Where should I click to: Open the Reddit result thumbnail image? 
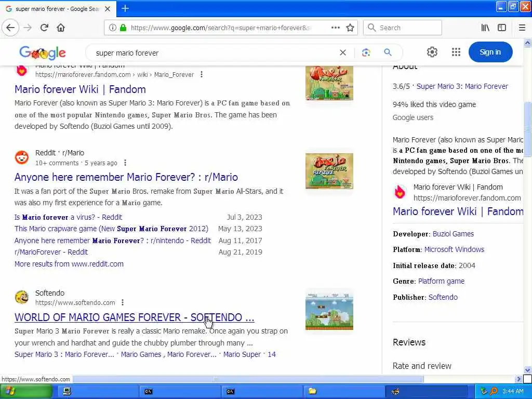point(329,171)
